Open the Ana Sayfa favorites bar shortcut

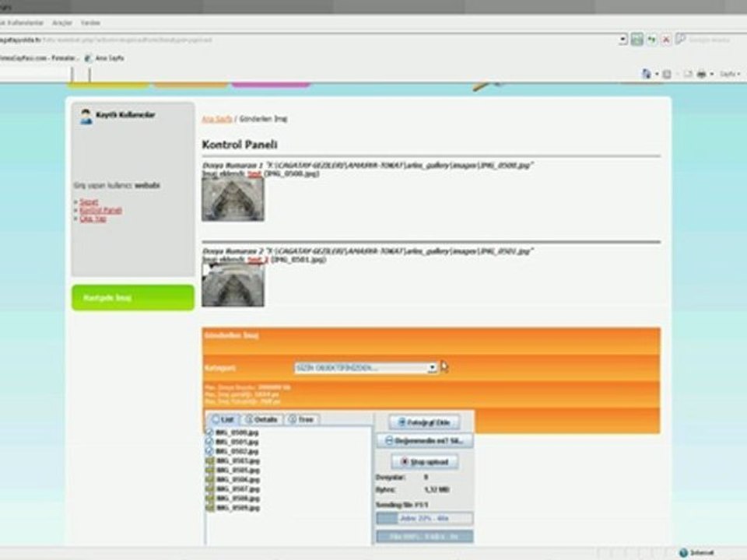coord(104,58)
